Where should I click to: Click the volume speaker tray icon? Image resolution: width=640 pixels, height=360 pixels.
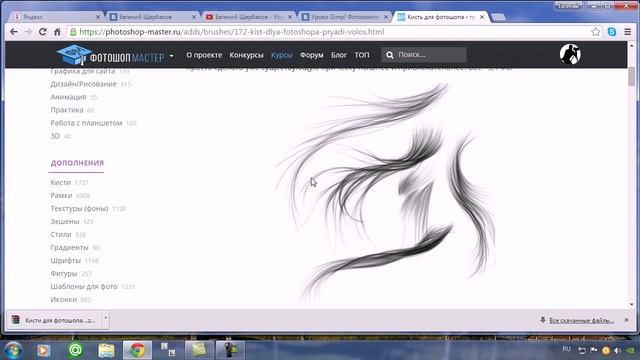coord(618,350)
